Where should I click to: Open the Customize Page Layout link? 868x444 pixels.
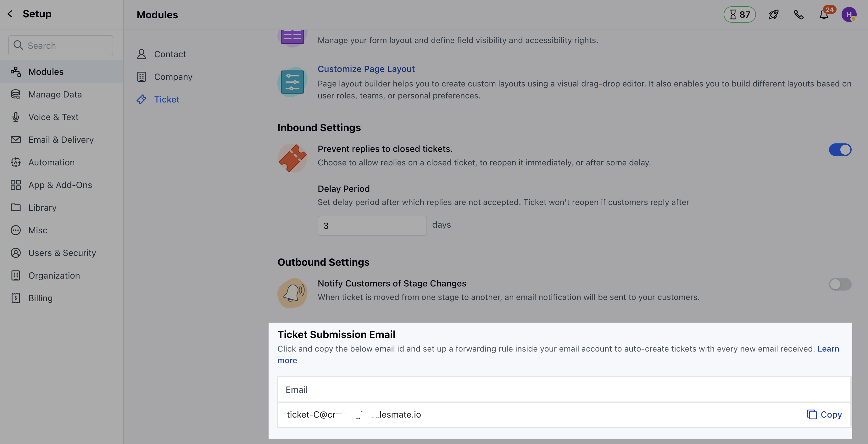[x=366, y=69]
